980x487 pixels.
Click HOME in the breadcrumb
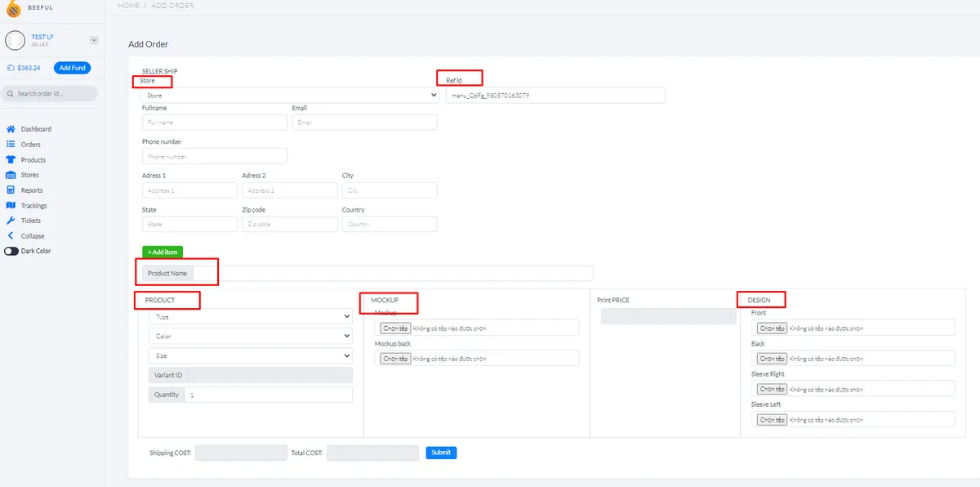coord(128,5)
